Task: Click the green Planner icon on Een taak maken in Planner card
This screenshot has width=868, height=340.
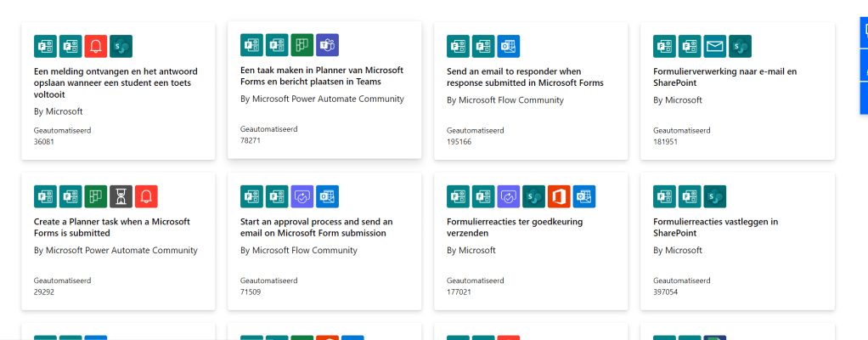Action: pos(302,45)
